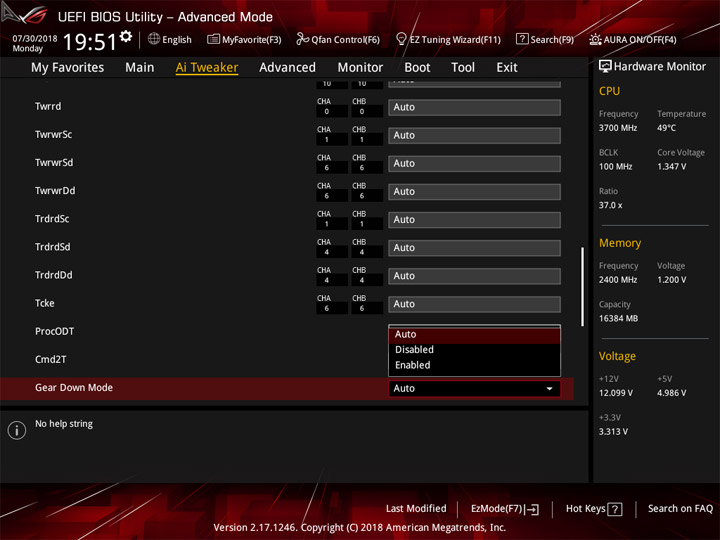Select the Cmd2T setting label
Viewport: 720px width, 540px height.
51,359
